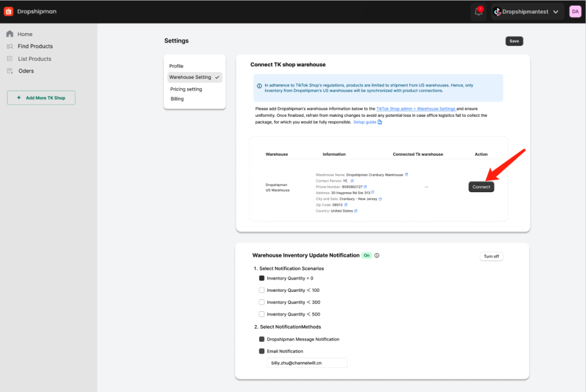Image resolution: width=586 pixels, height=392 pixels.
Task: Open Find Products in sidebar
Action: click(x=35, y=46)
